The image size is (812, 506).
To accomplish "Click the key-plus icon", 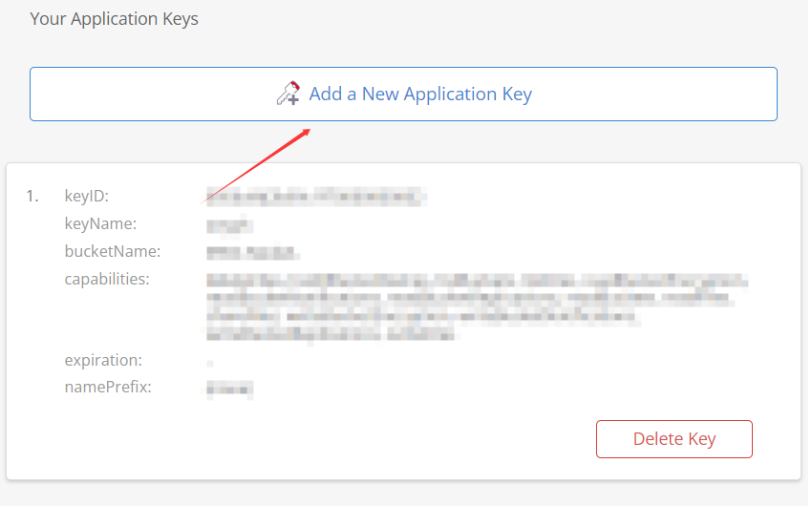I will 288,93.
